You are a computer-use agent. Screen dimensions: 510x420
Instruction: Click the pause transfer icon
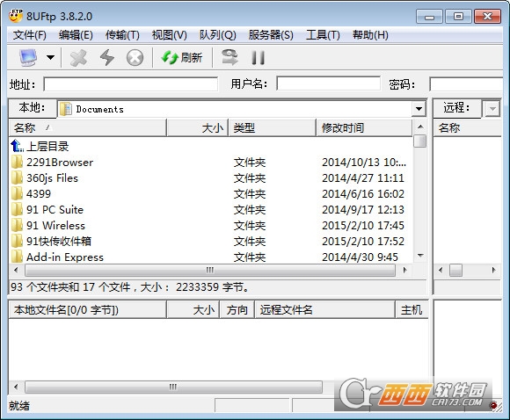coord(258,58)
